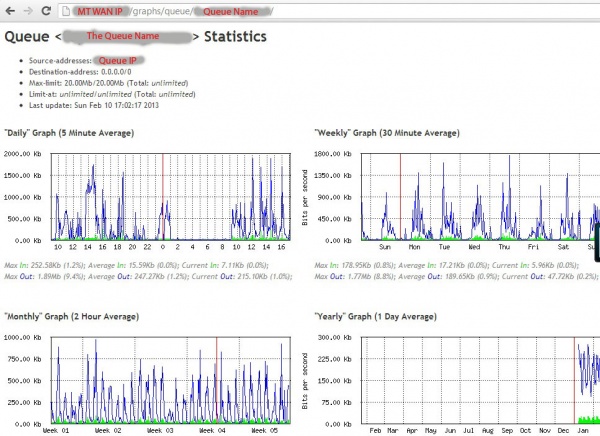Click the Queue Name label in the URL
The height and width of the screenshot is (436, 600).
point(231,12)
